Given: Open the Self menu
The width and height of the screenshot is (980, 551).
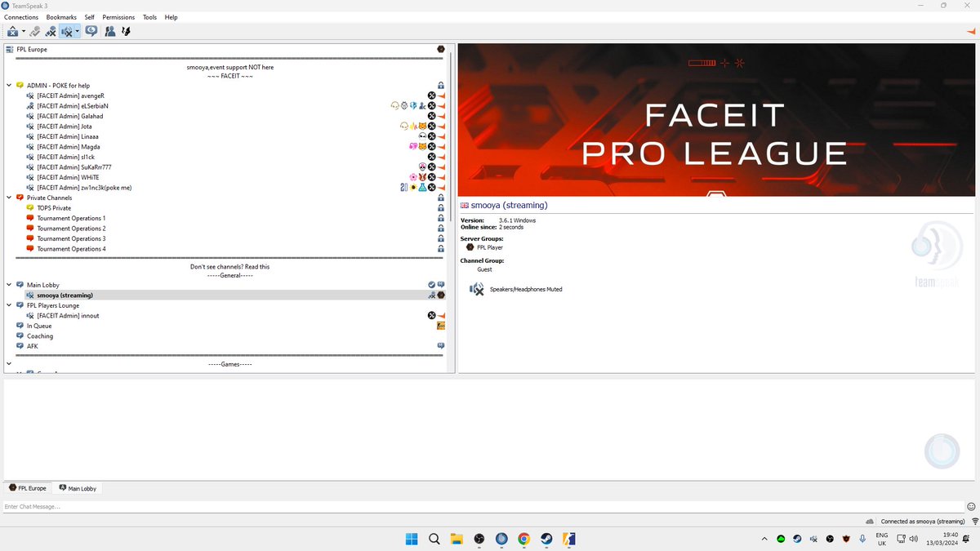Looking at the screenshot, I should click(x=90, y=17).
